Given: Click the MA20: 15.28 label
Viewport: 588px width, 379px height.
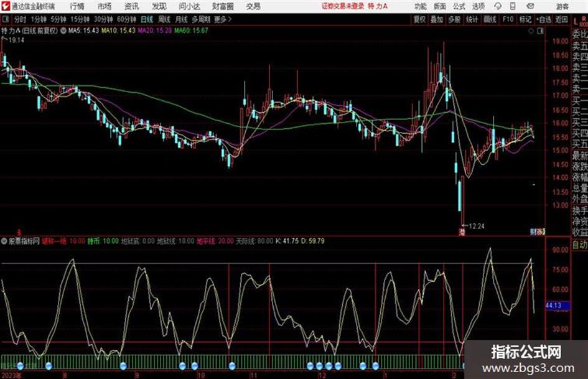Looking at the screenshot, I should coord(155,30).
